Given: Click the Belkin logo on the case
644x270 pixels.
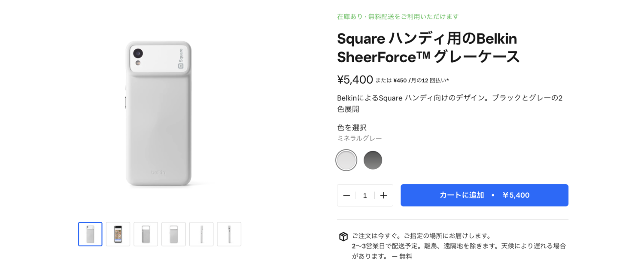Looking at the screenshot, I should pyautogui.click(x=158, y=172).
